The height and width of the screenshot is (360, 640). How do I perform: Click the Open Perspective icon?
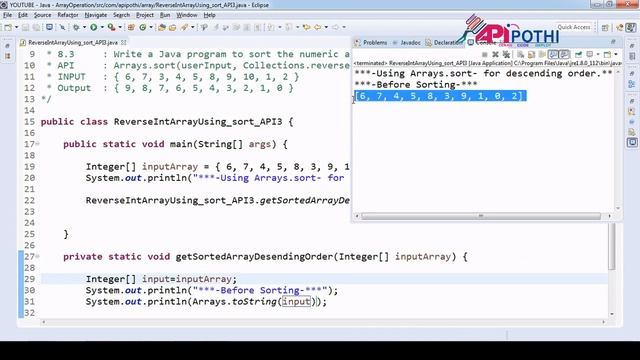(x=605, y=27)
